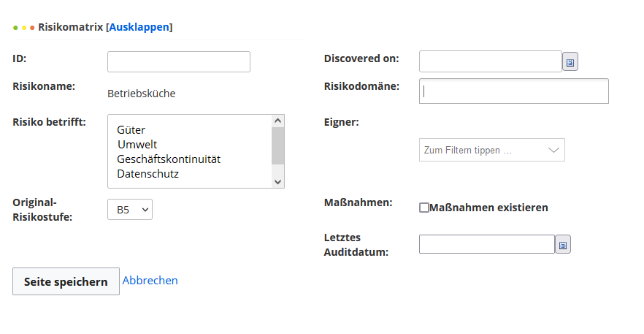Select Güter in Risiko betrifft list
Screen dimensions: 644x334
point(131,130)
